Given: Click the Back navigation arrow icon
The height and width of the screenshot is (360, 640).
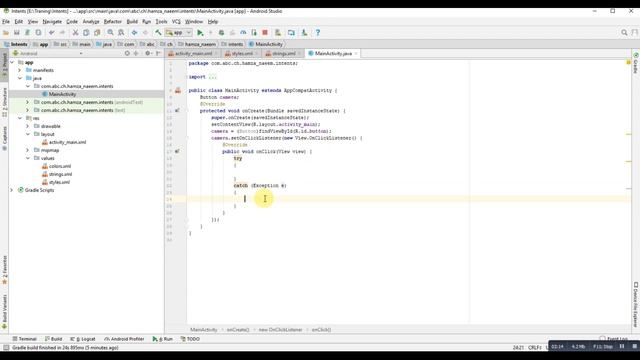Looking at the screenshot, I should tap(134, 33).
